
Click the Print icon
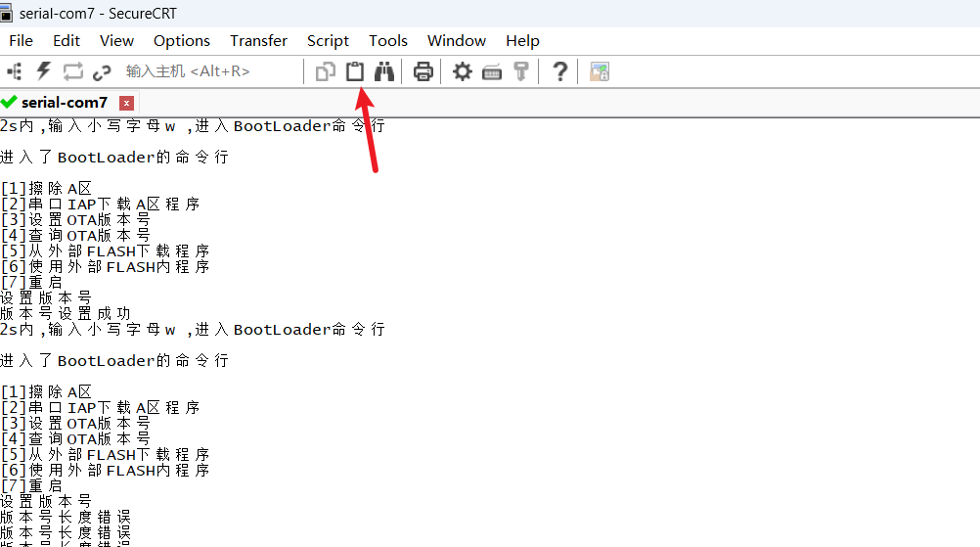pos(423,71)
